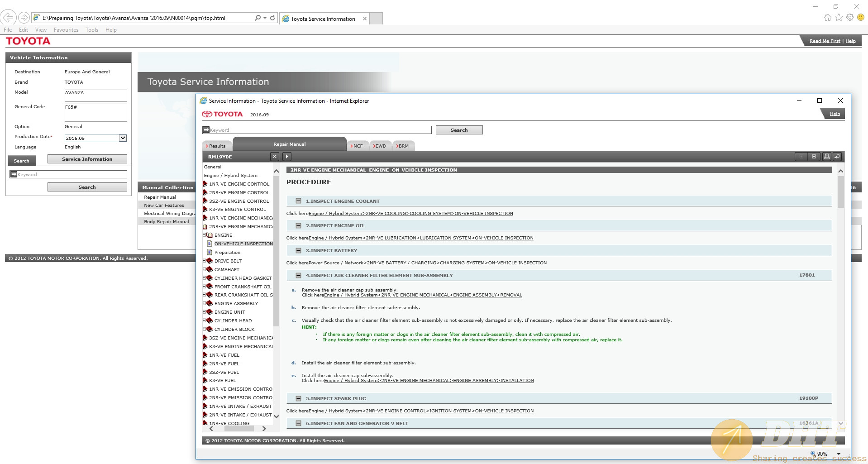This screenshot has width=868, height=464.
Task: Switch to the Results tab
Action: 217,146
